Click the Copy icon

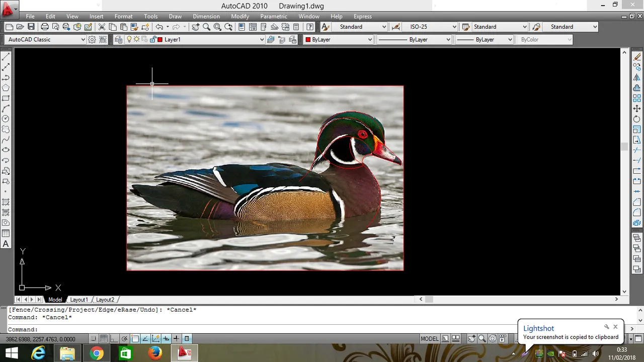coord(113,27)
